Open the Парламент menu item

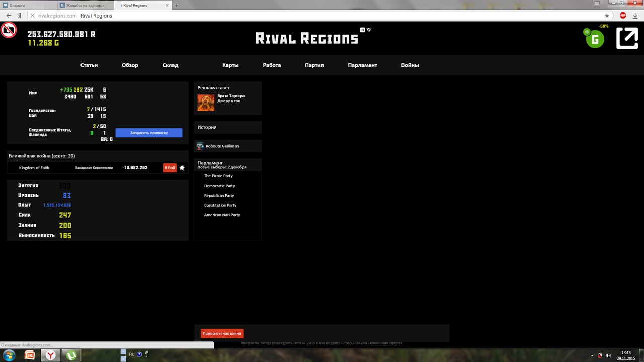coord(362,65)
